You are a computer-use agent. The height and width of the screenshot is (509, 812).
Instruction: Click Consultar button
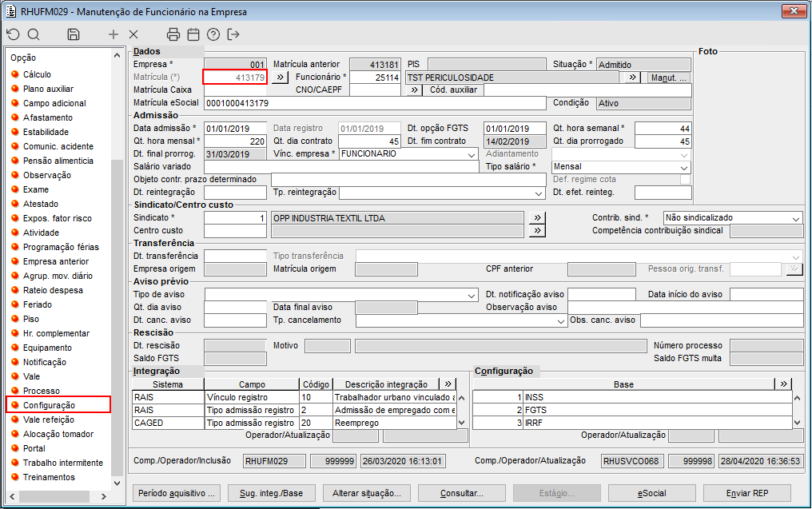coord(462,493)
